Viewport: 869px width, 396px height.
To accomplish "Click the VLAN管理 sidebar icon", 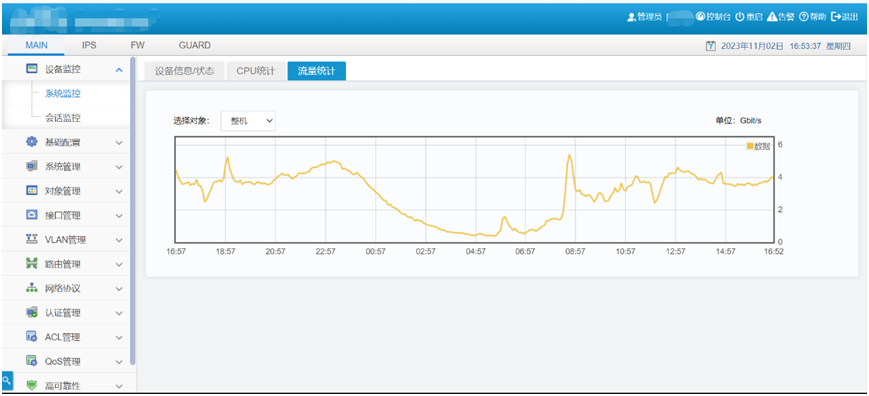I will 32,239.
